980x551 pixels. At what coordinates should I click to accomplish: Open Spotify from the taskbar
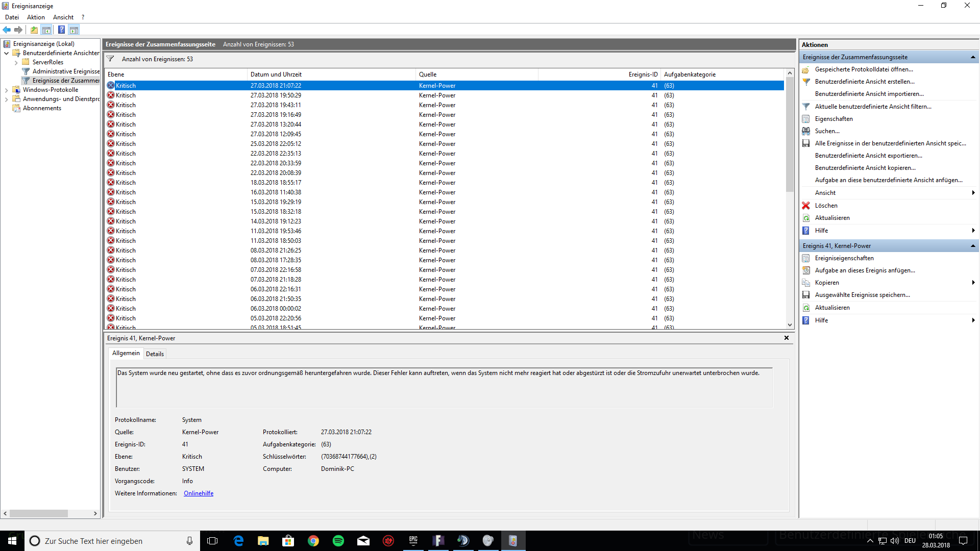tap(338, 541)
